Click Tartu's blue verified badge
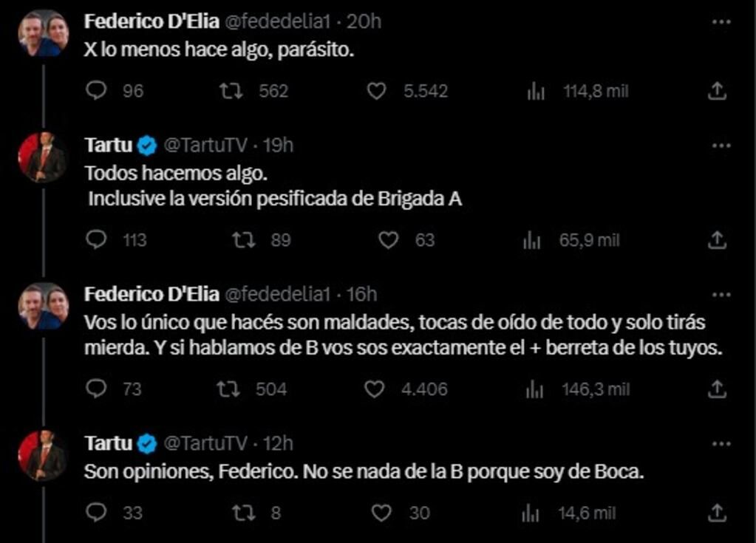756x543 pixels. (x=148, y=145)
